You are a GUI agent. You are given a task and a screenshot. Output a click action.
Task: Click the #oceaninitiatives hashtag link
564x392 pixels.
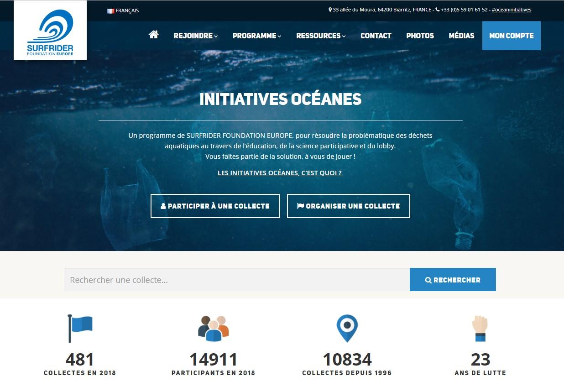tap(512, 10)
